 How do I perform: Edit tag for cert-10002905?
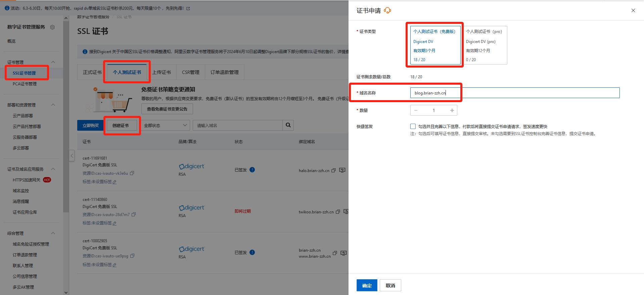[x=114, y=265]
